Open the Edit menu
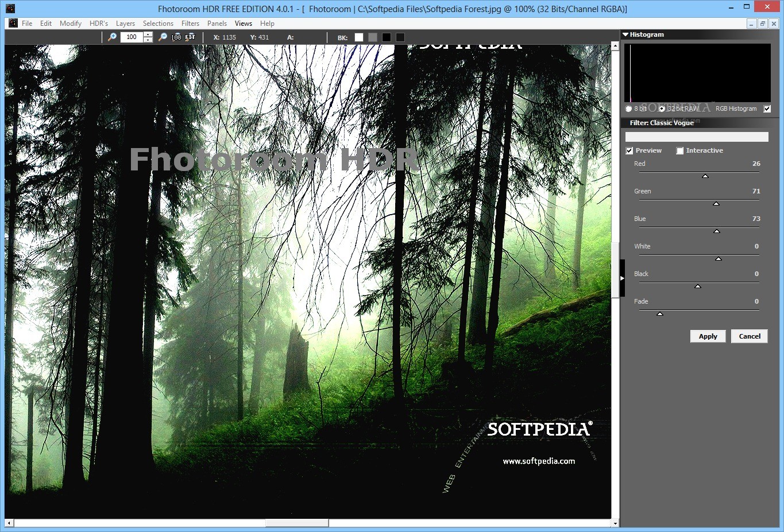This screenshot has width=784, height=532. (x=46, y=24)
